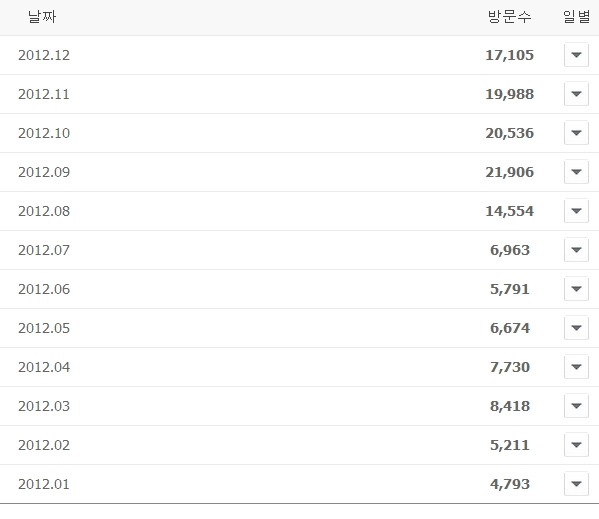Expand the row arrow next to 8,418

[576, 406]
